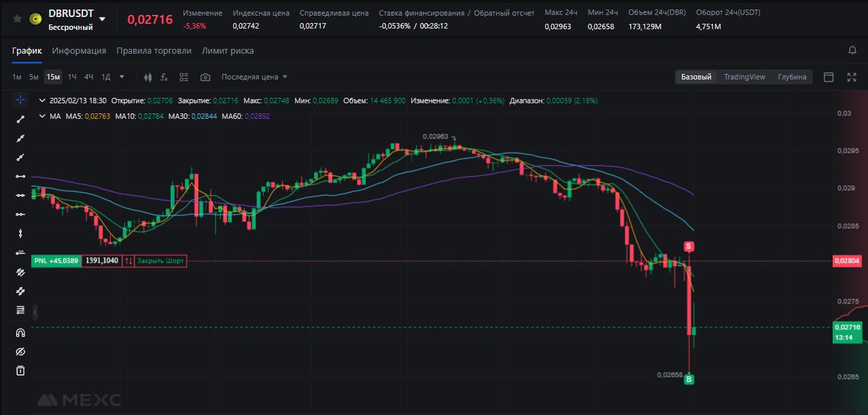Open the DBRUSDT symbol selector dropdown
The width and height of the screenshot is (868, 415).
(x=102, y=19)
